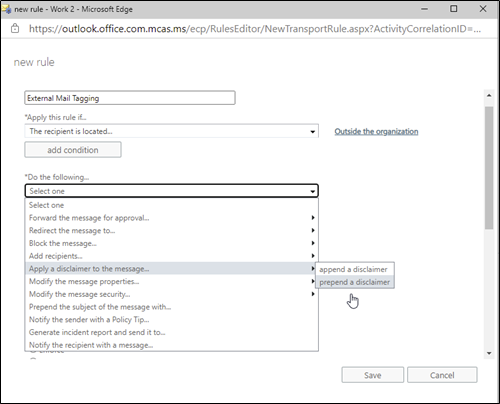Edit the rule name field 'External Mail Tagging'
The height and width of the screenshot is (404, 500).
(x=130, y=98)
